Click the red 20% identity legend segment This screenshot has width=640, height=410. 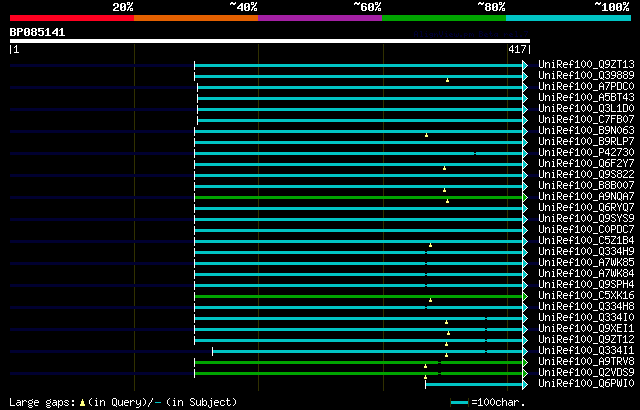tap(72, 18)
